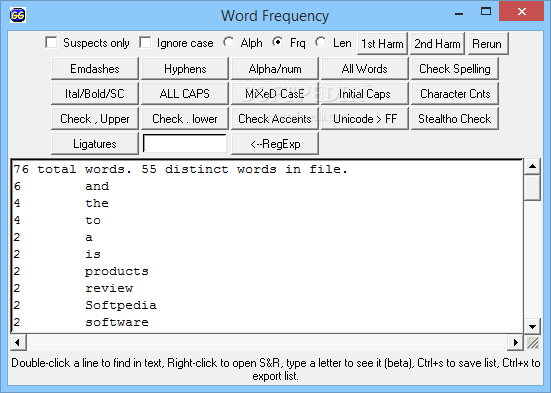Click the <--RegExp button
Screen dimensions: 551x393
tap(275, 143)
